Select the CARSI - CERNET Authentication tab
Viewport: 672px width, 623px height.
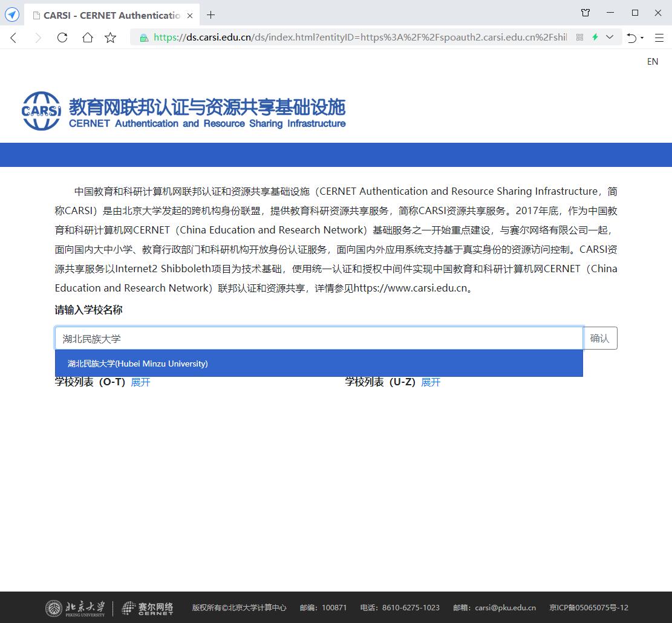point(109,15)
